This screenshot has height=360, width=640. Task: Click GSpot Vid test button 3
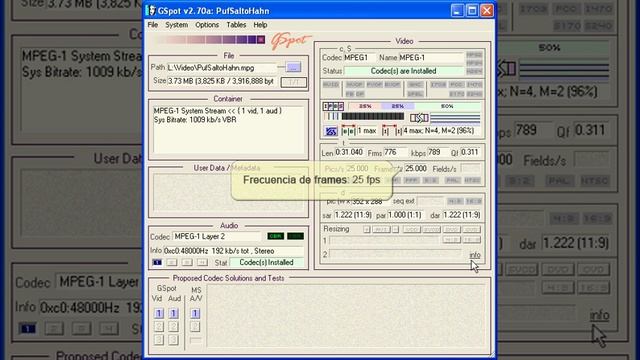click(x=159, y=340)
